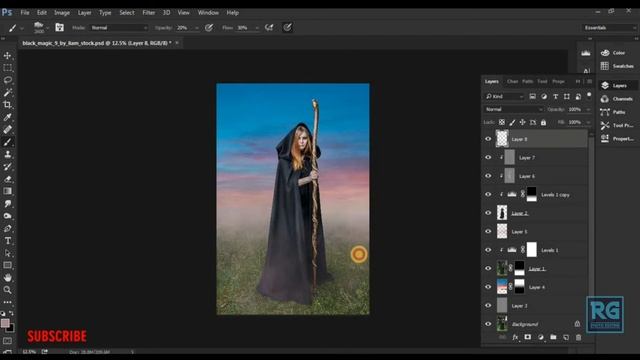The image size is (640, 360).
Task: Create new adjustment layer icon
Action: 540,337
